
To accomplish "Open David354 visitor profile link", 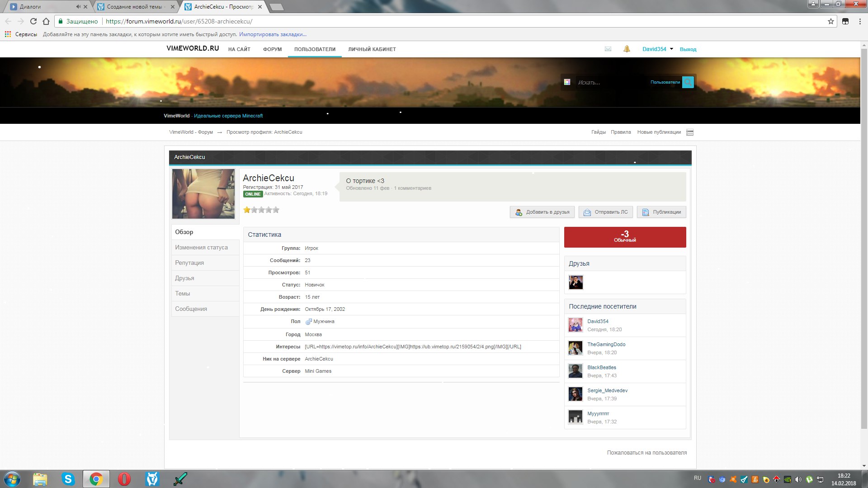I will coord(598,321).
